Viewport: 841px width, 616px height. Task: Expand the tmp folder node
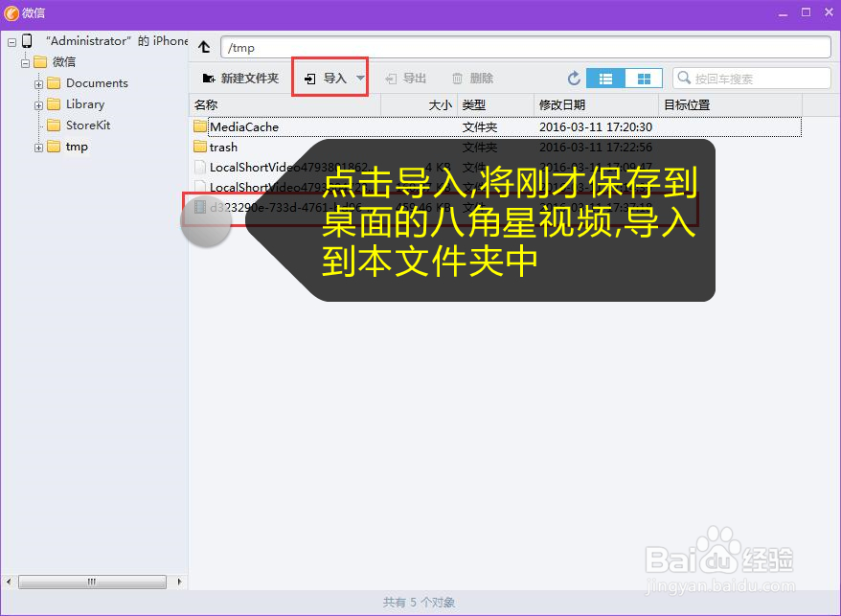click(38, 148)
